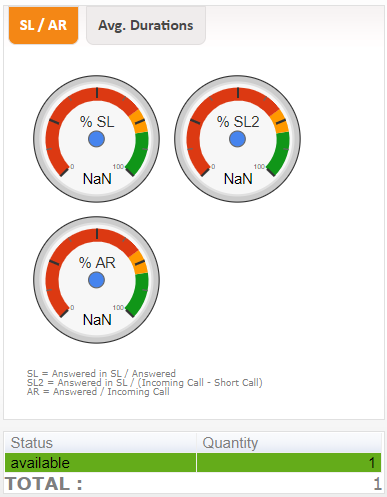The width and height of the screenshot is (387, 497).
Task: Click the green zone of % SL gauge
Action: (140, 153)
